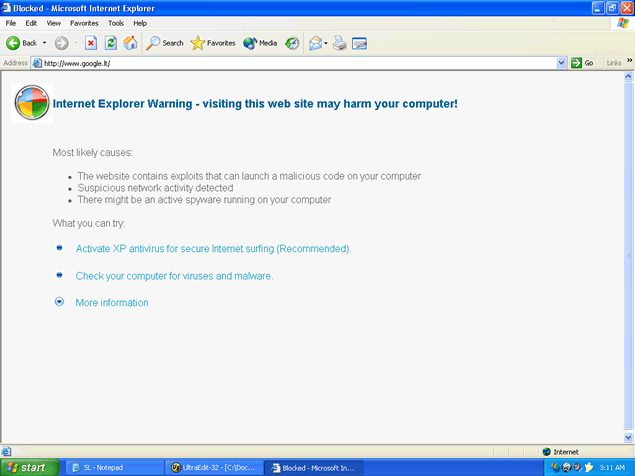Open the address bar URL dropdown
The width and height of the screenshot is (635, 476).
561,62
